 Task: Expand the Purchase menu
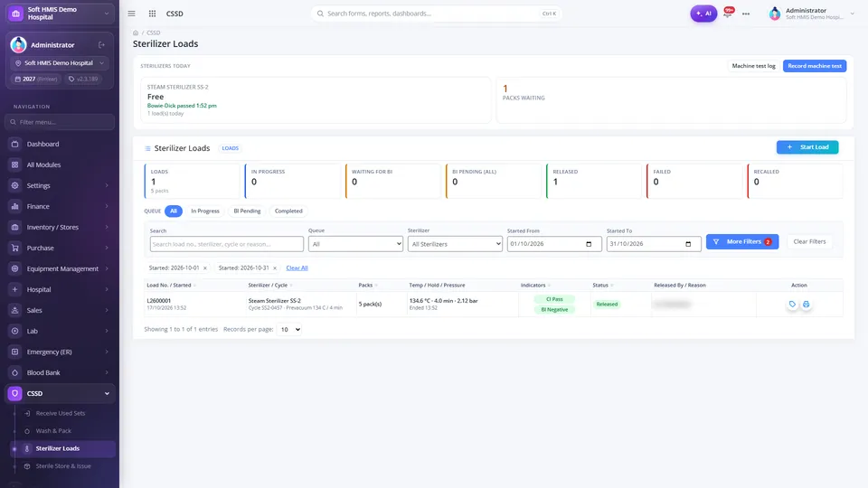pyautogui.click(x=60, y=248)
